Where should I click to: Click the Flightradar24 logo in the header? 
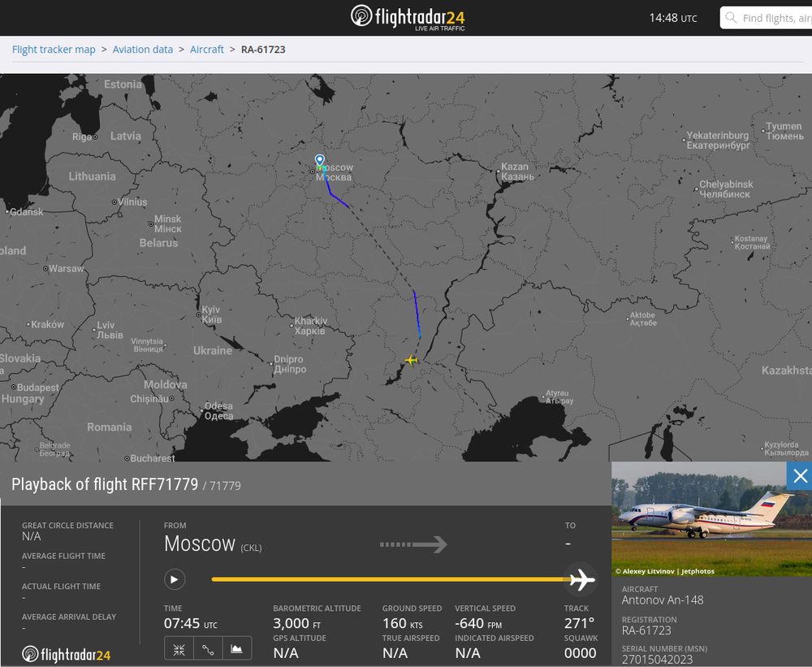click(x=408, y=18)
